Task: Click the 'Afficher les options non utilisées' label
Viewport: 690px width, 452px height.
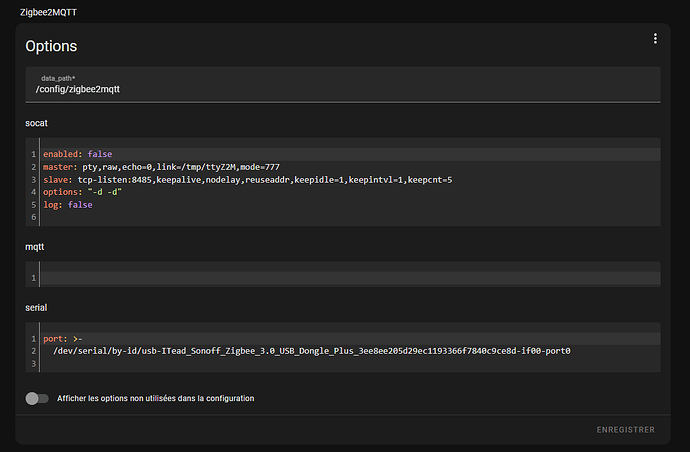Action: pos(156,398)
